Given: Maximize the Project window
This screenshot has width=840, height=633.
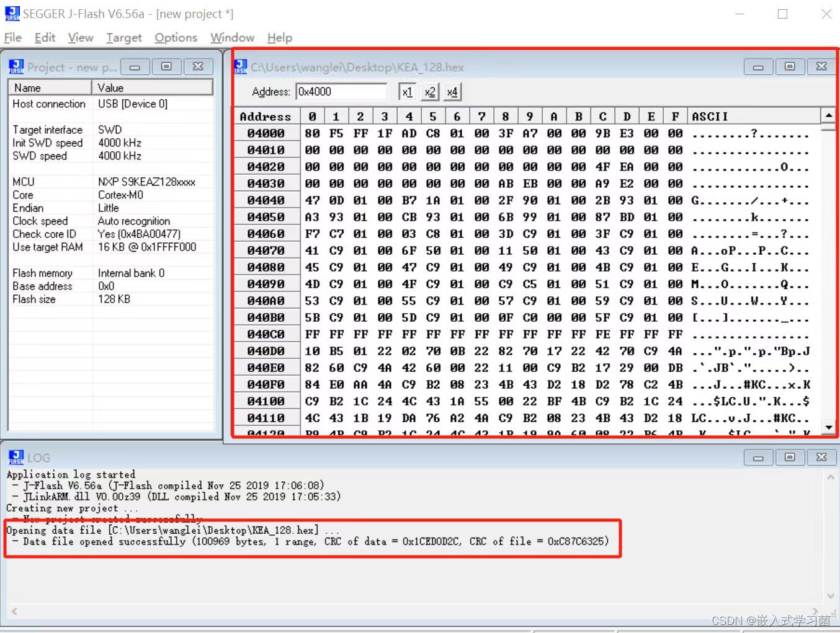Looking at the screenshot, I should [x=167, y=66].
